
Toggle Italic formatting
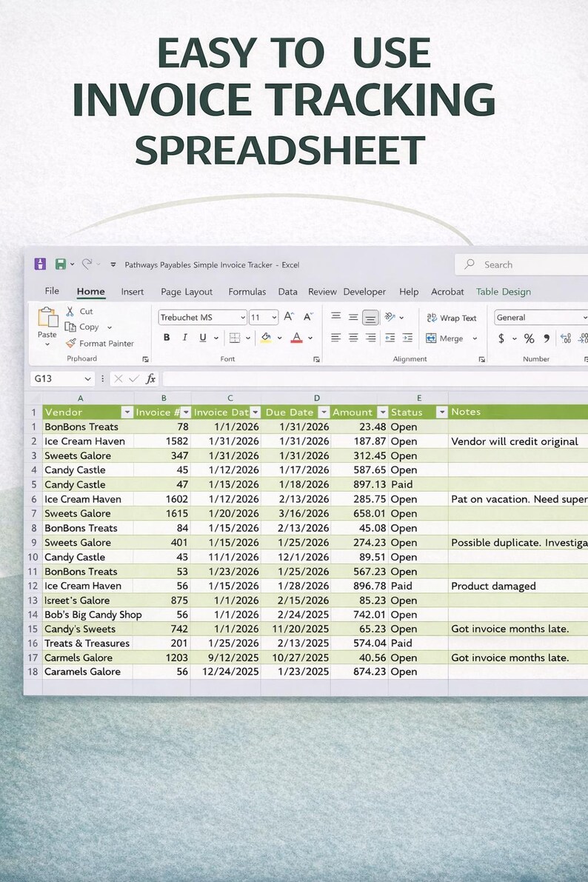coord(184,338)
